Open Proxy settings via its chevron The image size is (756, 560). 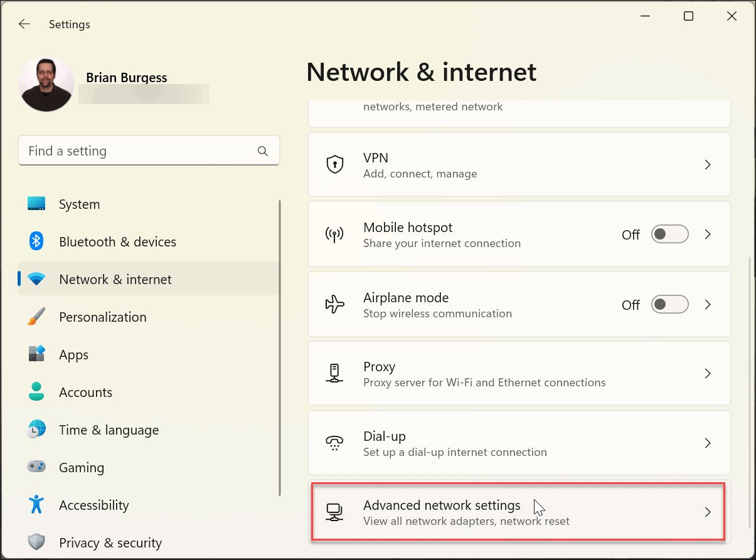coord(708,373)
